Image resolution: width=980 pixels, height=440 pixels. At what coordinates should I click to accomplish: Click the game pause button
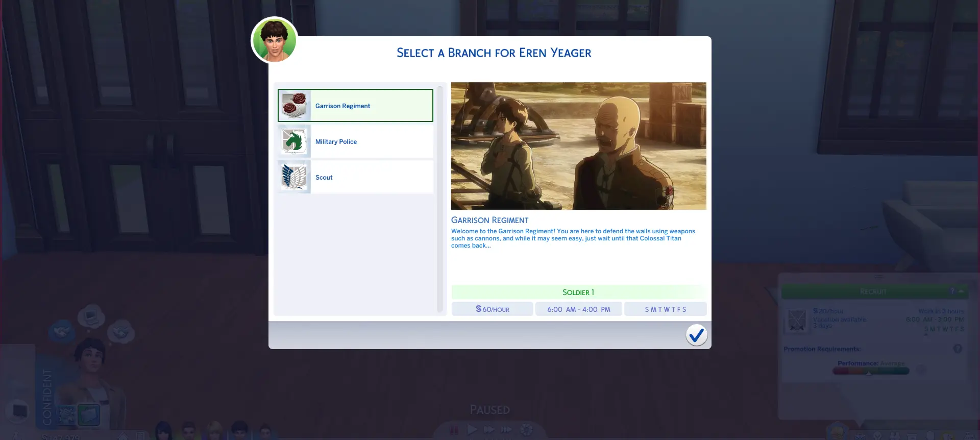click(454, 430)
